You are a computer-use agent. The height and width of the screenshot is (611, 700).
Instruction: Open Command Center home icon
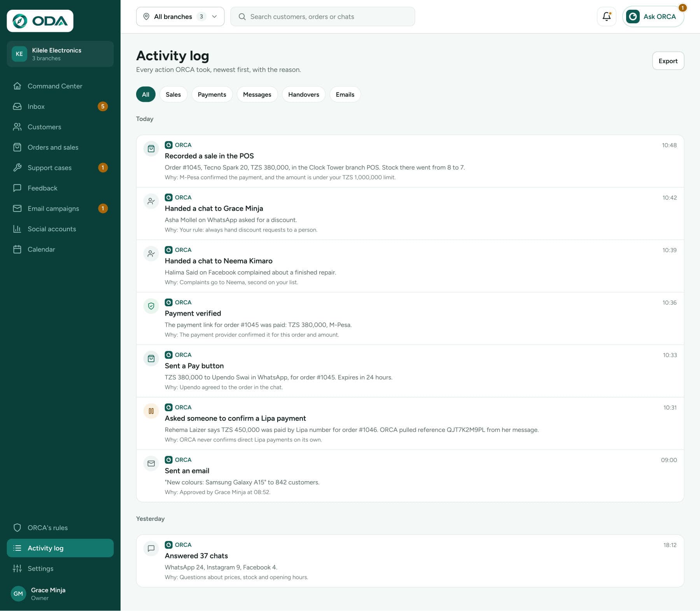pyautogui.click(x=17, y=86)
